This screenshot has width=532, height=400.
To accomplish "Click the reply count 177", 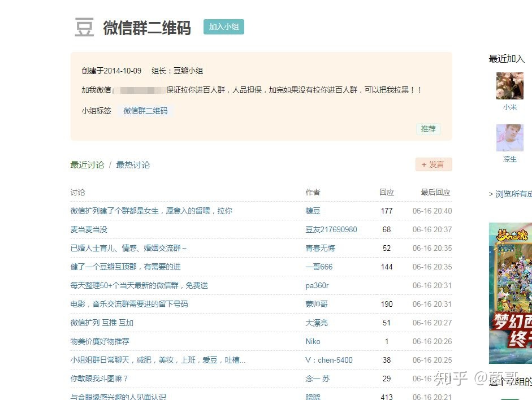I will pos(387,211).
